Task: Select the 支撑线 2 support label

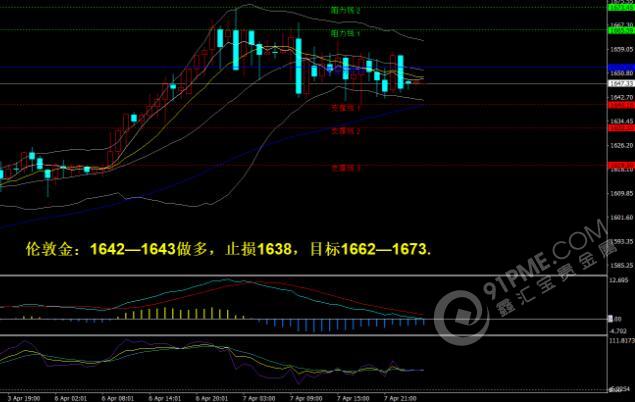Action: pyautogui.click(x=345, y=131)
